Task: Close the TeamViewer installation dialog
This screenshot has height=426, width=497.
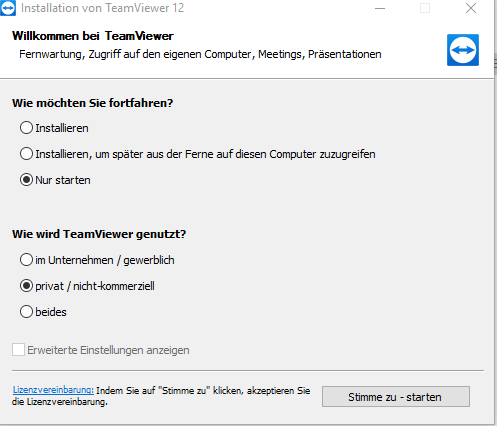Action: (x=471, y=8)
